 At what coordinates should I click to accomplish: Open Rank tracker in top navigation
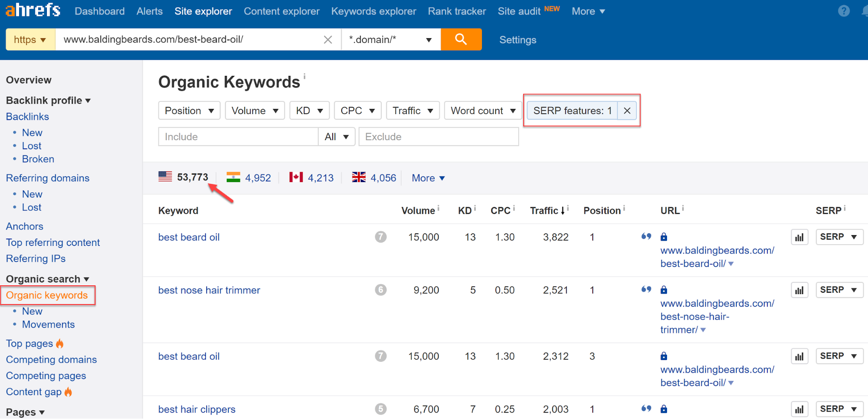(457, 11)
